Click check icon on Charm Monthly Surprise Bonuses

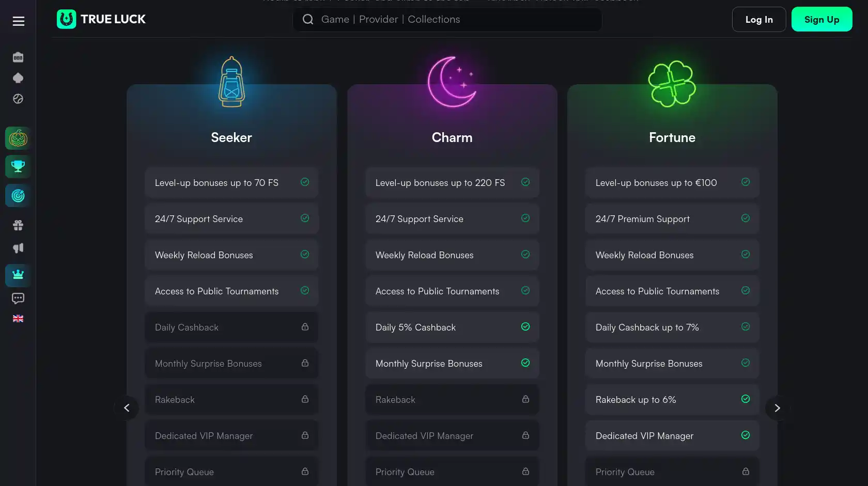pos(525,363)
